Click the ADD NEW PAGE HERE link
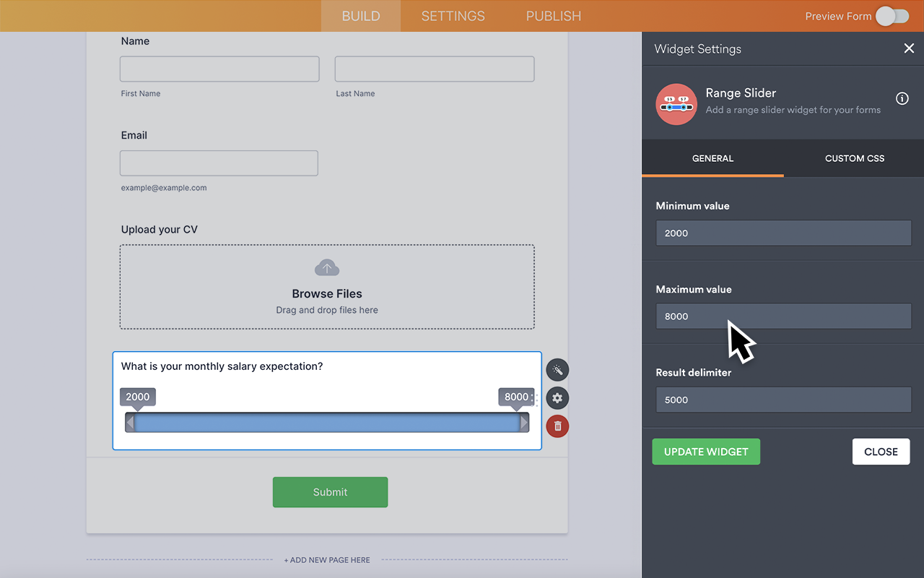Screen dimensions: 924x578 click(x=327, y=559)
